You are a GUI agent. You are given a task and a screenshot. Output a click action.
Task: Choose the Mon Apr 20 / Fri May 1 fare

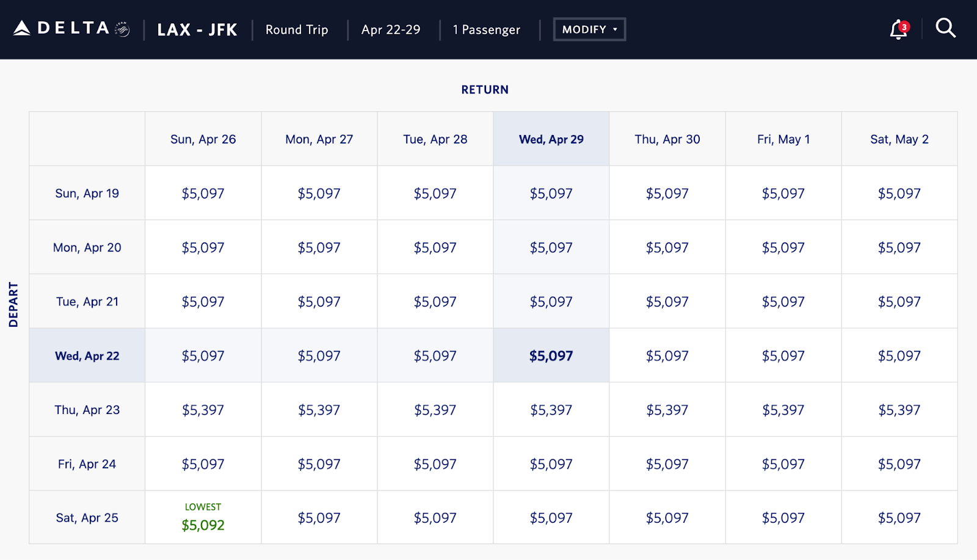click(783, 248)
